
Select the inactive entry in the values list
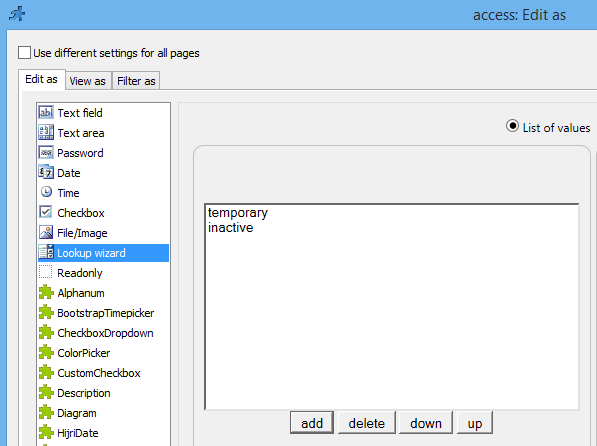(x=231, y=227)
